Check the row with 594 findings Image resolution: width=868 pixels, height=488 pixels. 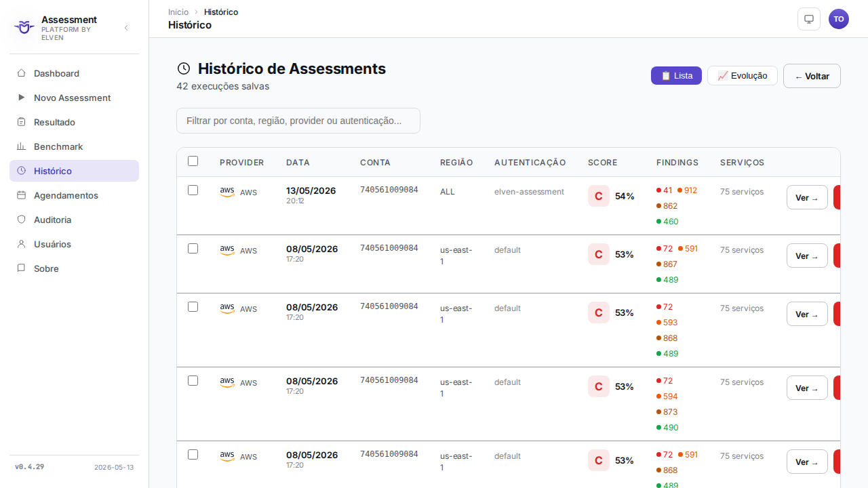[x=193, y=380]
